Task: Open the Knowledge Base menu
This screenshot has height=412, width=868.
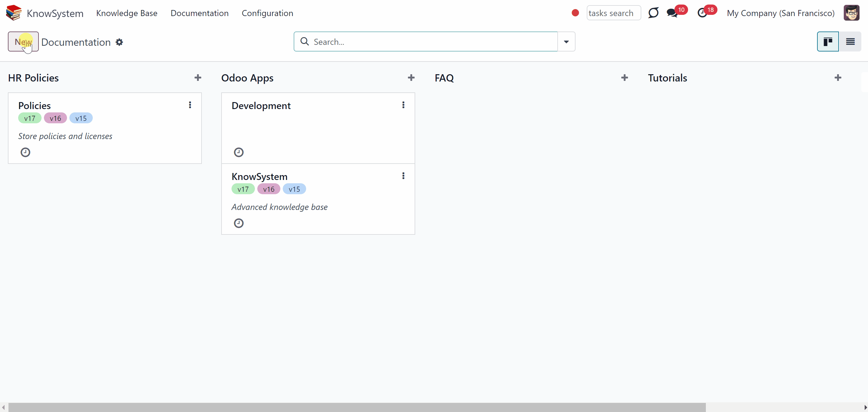Action: click(x=127, y=13)
